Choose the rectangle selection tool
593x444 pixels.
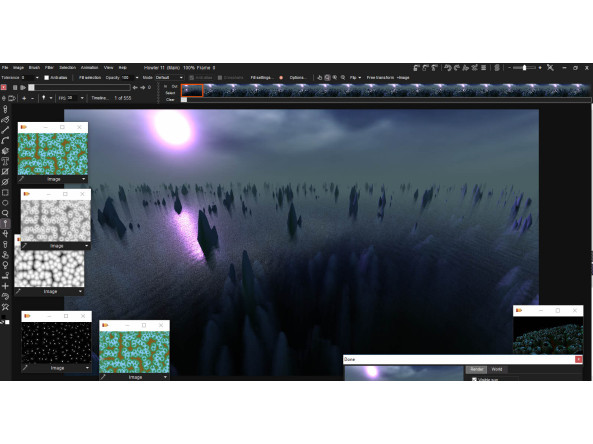tap(5, 192)
